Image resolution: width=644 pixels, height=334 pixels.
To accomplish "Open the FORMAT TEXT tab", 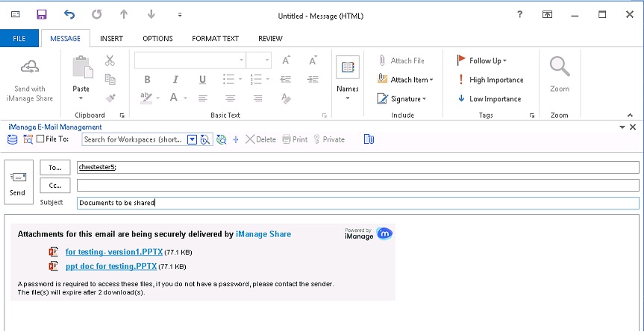I will pyautogui.click(x=215, y=39).
